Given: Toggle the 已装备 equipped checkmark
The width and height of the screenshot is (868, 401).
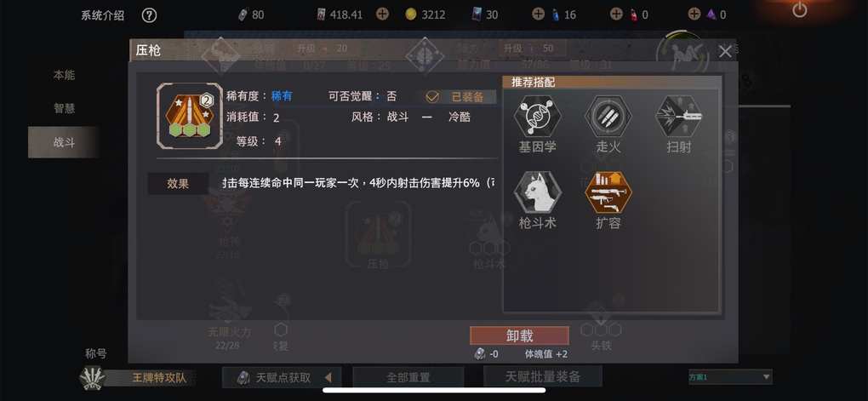Looking at the screenshot, I should [x=432, y=97].
